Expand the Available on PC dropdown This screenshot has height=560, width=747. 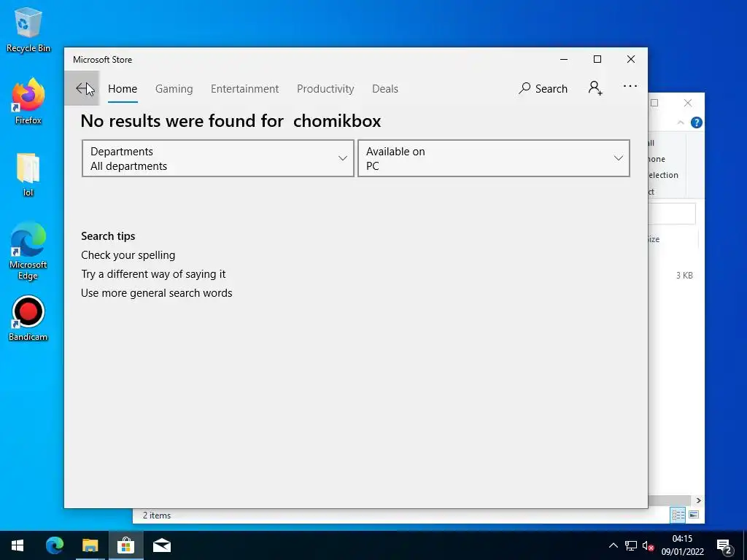point(494,158)
